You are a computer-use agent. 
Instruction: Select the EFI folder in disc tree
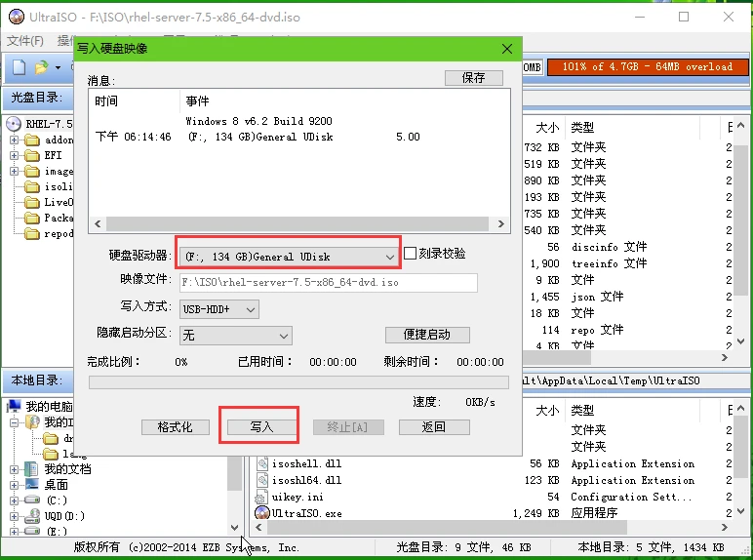click(x=43, y=155)
